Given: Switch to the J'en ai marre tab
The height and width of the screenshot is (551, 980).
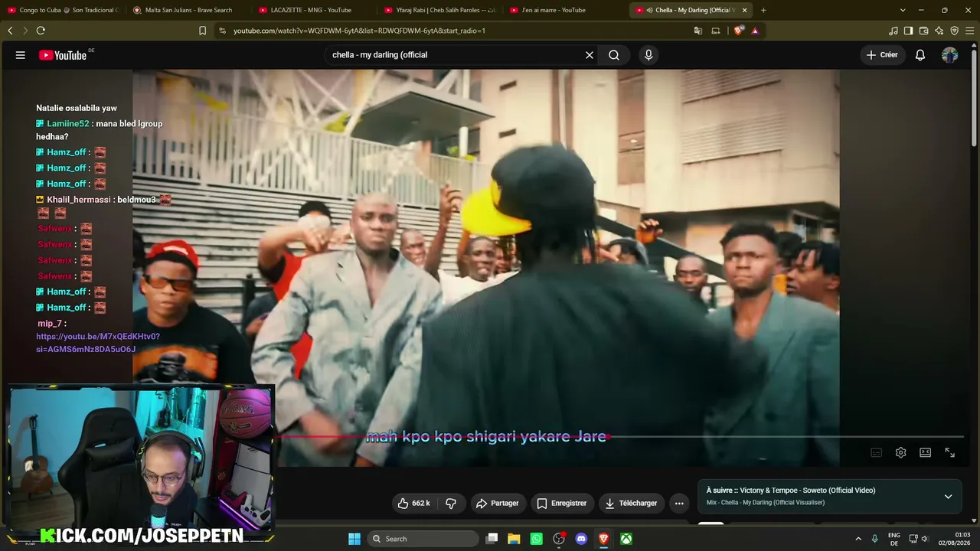Looking at the screenshot, I should (565, 10).
